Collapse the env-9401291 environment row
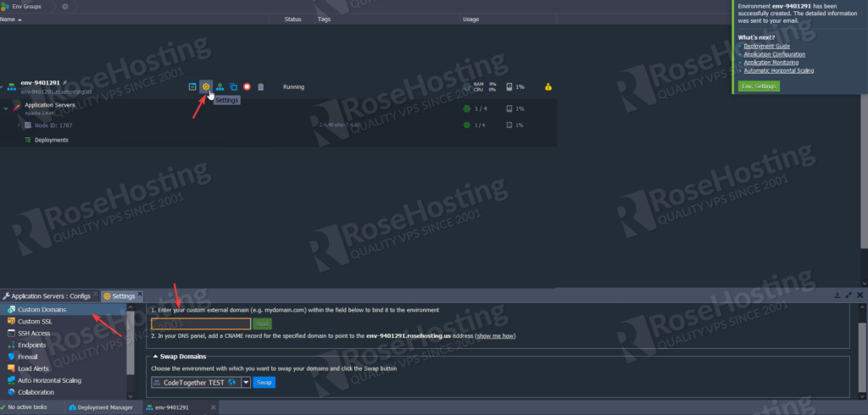 tap(2, 87)
